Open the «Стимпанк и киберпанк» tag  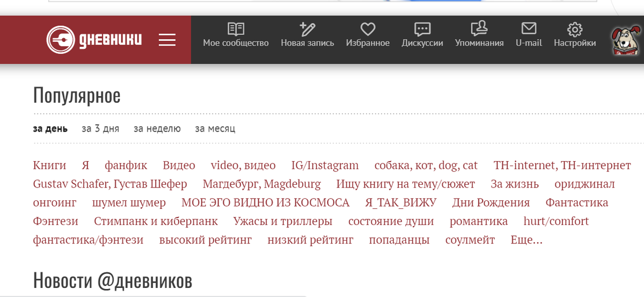(x=156, y=221)
